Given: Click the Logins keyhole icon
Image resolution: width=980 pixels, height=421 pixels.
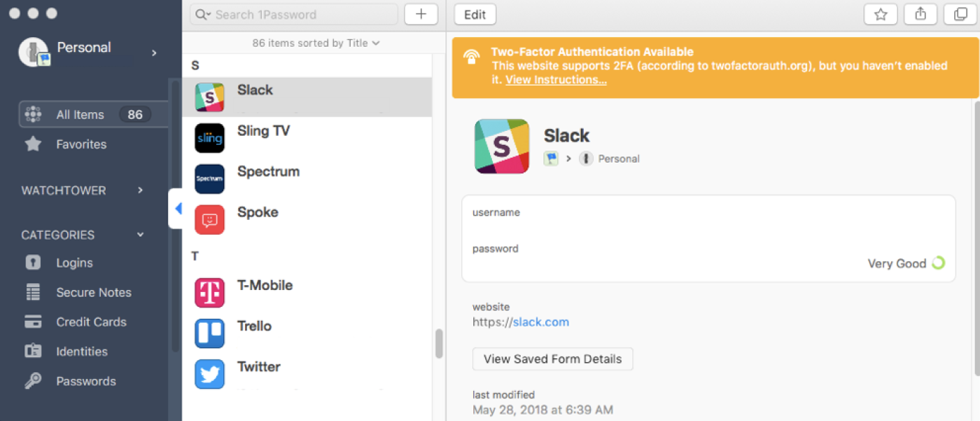Looking at the screenshot, I should point(33,263).
